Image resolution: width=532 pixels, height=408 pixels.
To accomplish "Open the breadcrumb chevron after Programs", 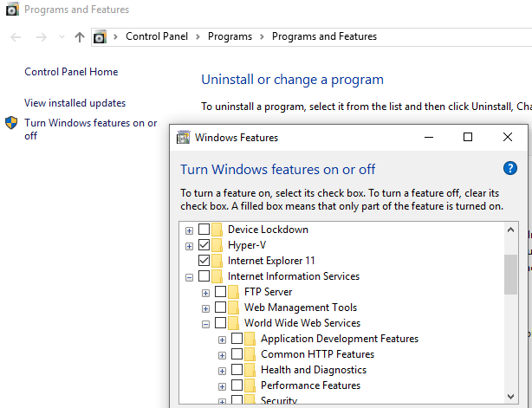I will click(262, 36).
